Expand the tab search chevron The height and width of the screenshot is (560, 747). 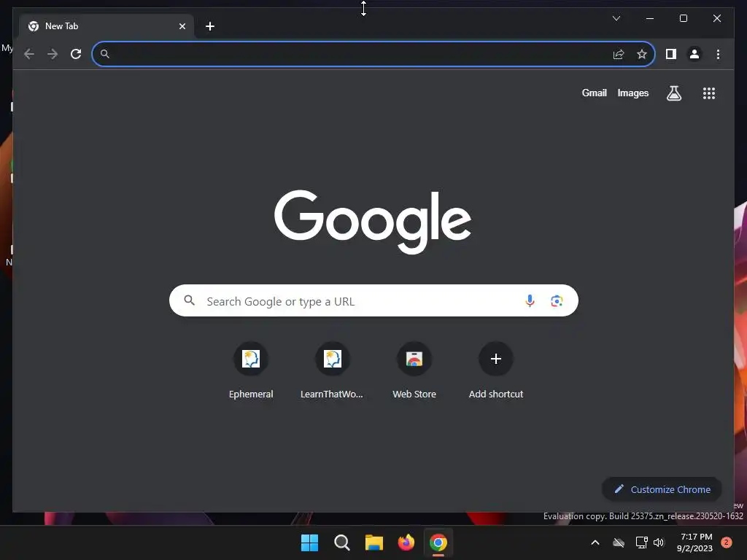click(616, 18)
